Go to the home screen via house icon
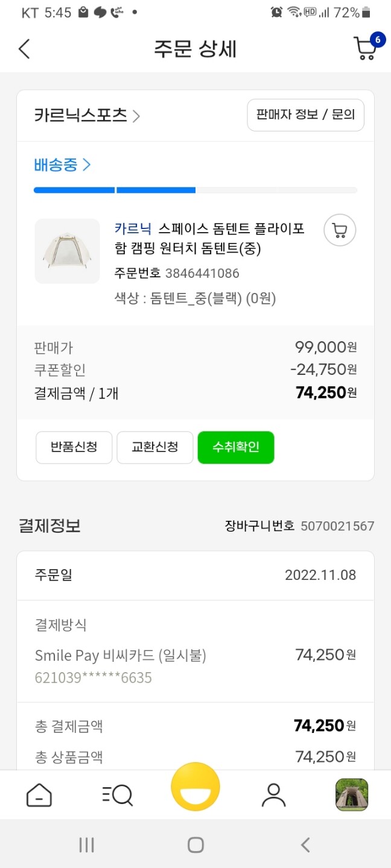Viewport: 391px width, 868px height. [39, 794]
